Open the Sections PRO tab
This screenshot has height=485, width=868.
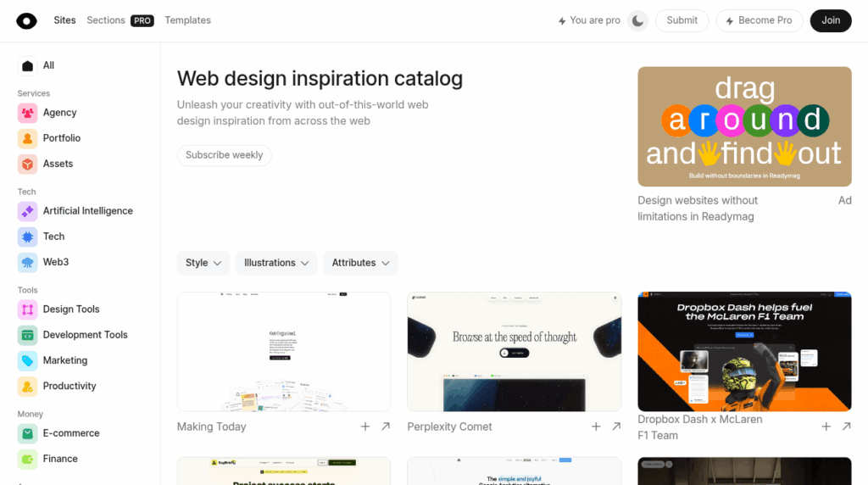tap(120, 20)
